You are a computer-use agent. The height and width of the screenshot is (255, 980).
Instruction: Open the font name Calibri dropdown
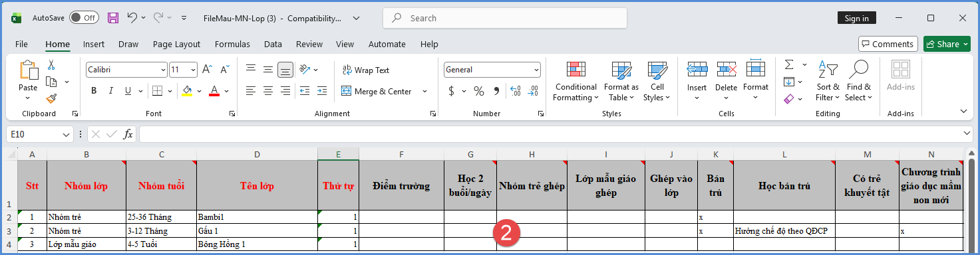coord(164,70)
